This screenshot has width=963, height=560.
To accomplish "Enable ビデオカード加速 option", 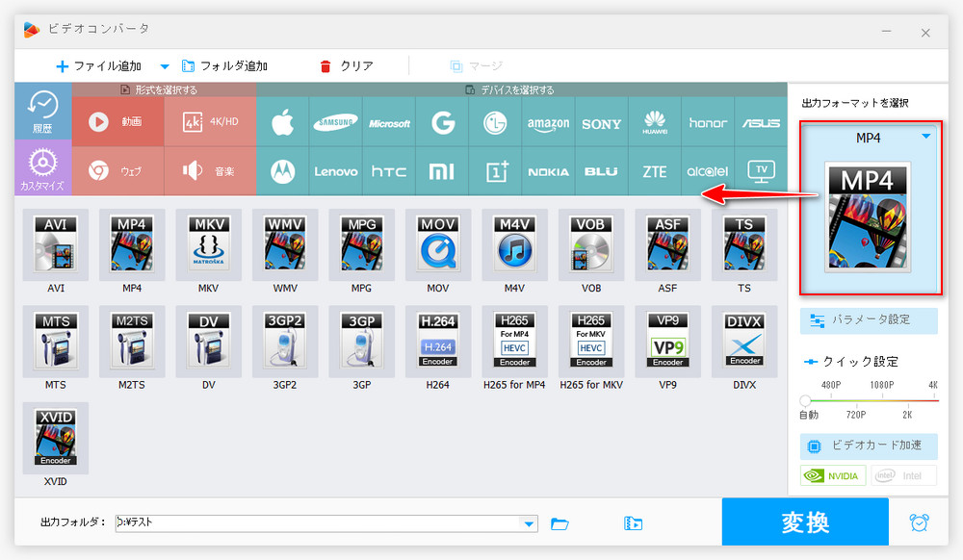I will click(x=869, y=445).
